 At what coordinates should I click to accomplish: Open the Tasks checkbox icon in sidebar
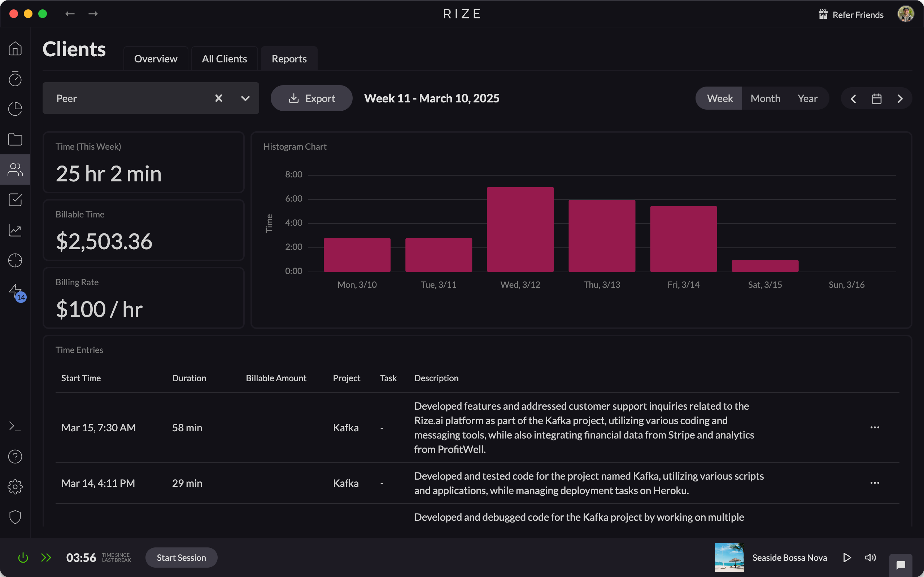coord(15,199)
